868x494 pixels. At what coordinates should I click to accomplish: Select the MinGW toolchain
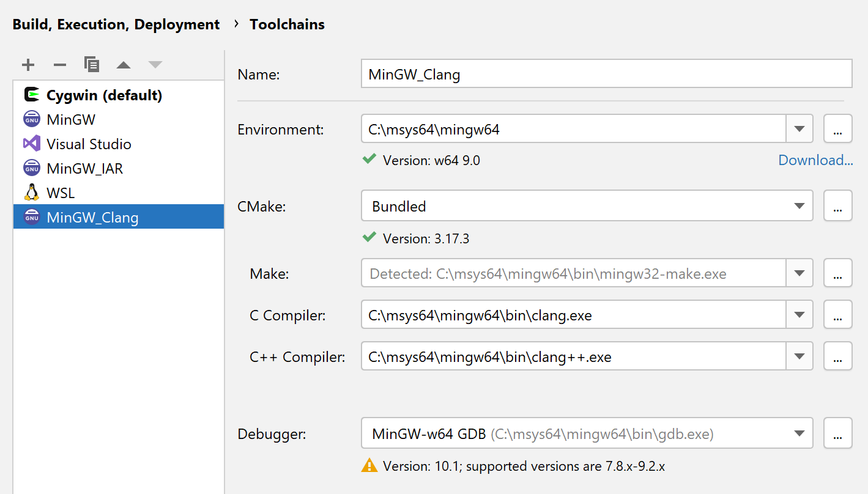119,120
